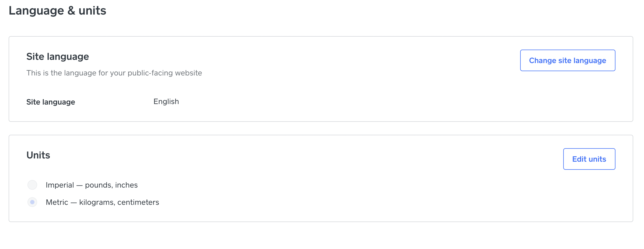Image resolution: width=644 pixels, height=249 pixels.
Task: Click the small bold Site language field label
Action: (x=51, y=102)
